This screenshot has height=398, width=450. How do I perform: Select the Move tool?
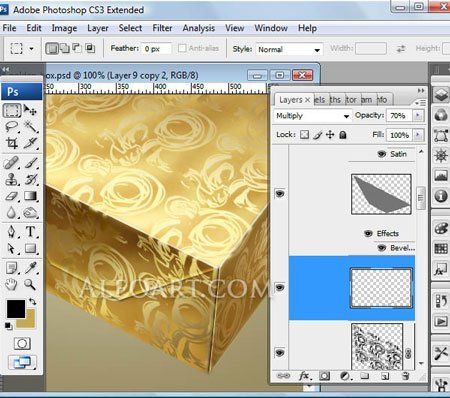(30, 110)
